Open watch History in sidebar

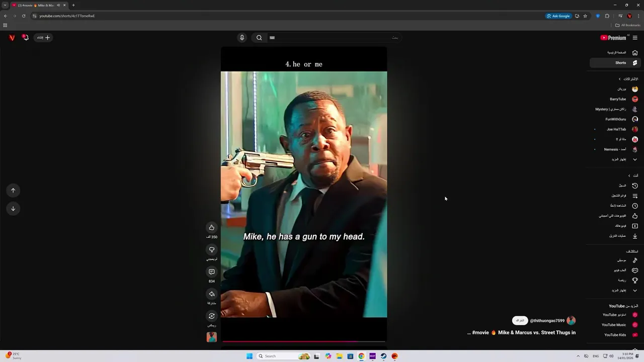tap(615, 186)
